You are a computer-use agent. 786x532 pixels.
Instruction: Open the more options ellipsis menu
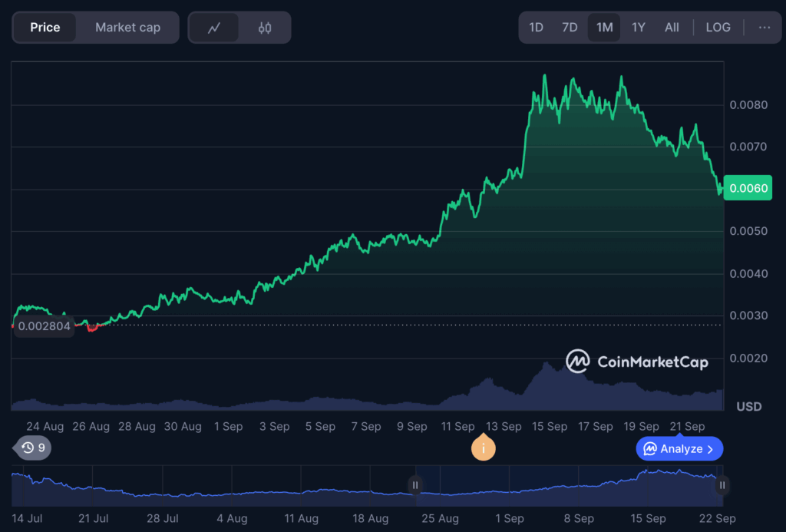click(x=764, y=28)
